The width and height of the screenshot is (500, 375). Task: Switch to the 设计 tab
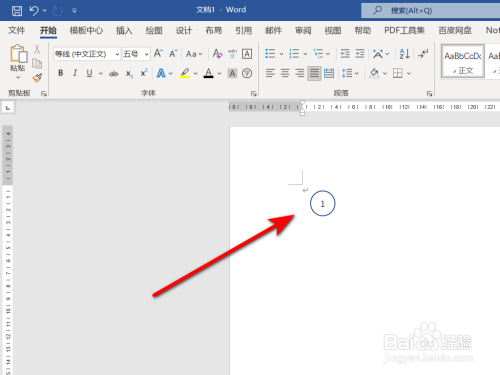pyautogui.click(x=184, y=31)
